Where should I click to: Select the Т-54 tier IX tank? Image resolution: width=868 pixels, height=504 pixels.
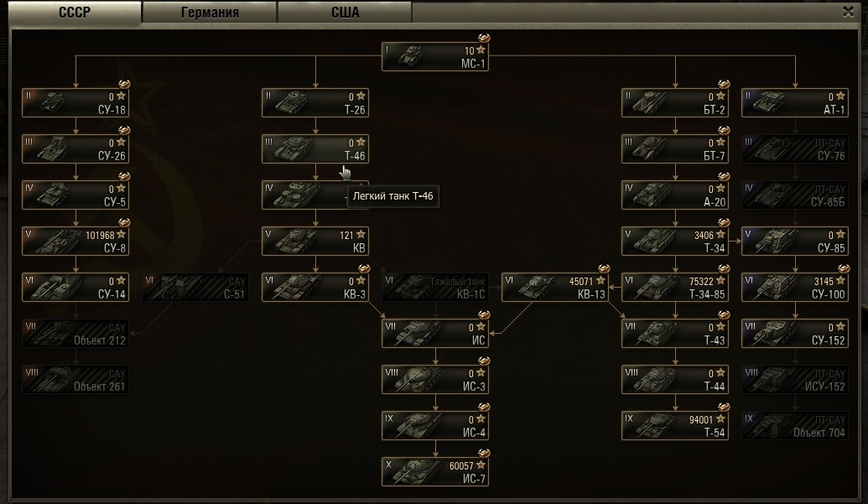click(x=675, y=426)
